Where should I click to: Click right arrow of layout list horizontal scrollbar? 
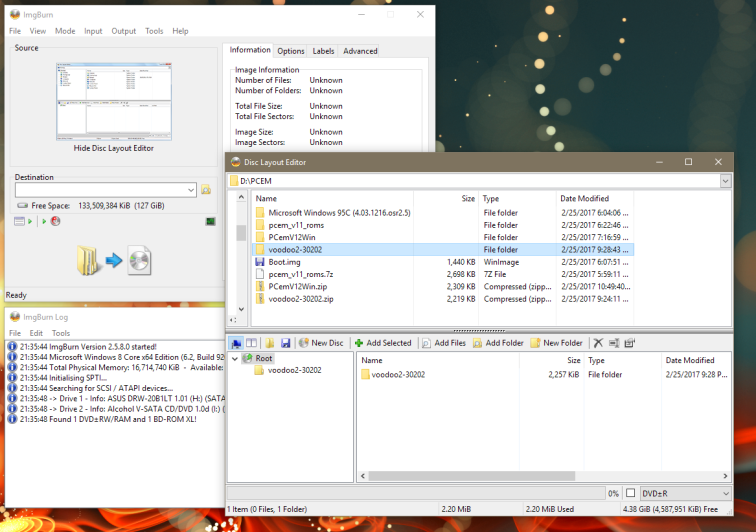click(x=725, y=476)
